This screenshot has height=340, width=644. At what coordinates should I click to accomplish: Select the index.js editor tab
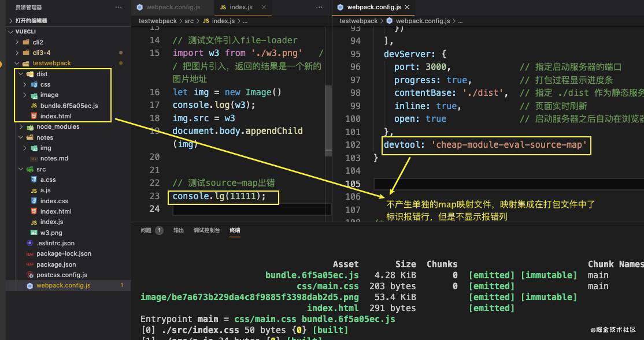242,8
